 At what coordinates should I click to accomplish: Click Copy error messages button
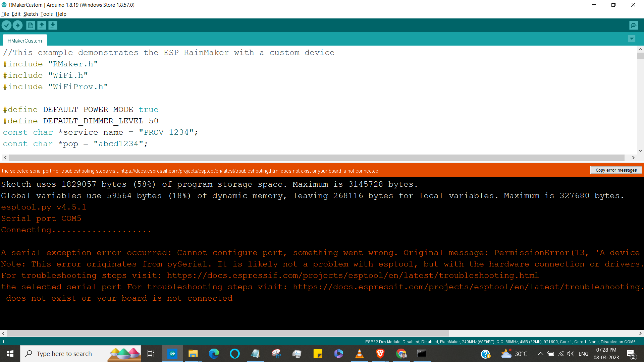pyautogui.click(x=616, y=170)
